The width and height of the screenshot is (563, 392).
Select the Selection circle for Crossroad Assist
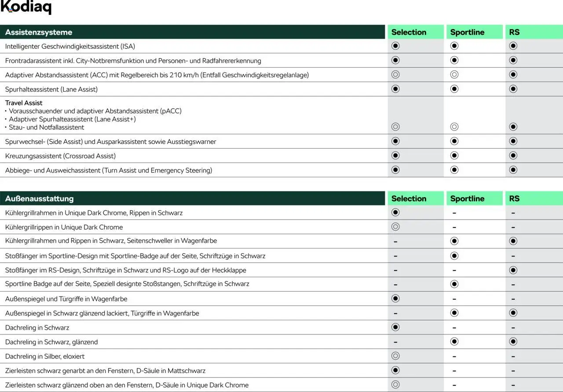click(395, 155)
